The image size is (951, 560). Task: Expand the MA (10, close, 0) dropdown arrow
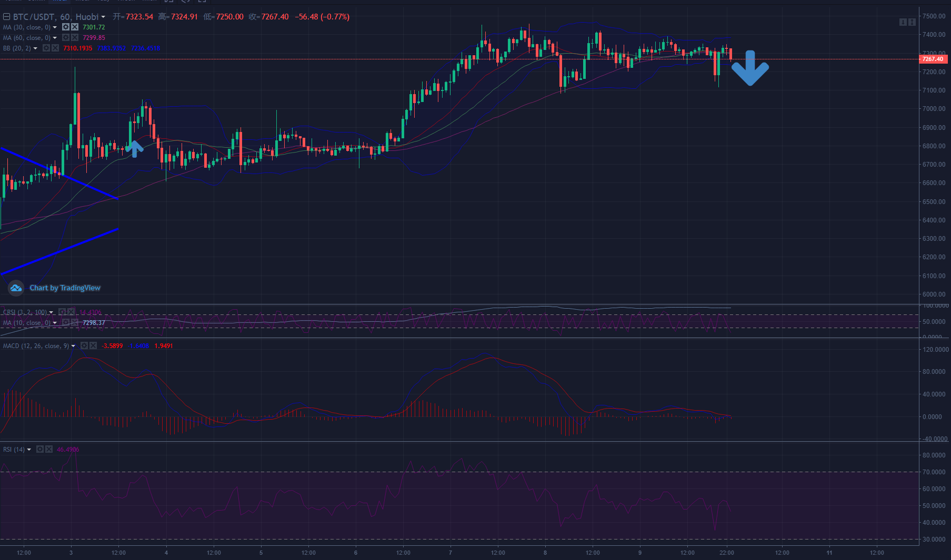[x=55, y=323]
